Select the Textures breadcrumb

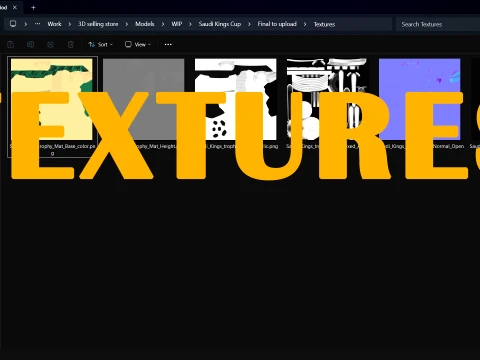324,24
